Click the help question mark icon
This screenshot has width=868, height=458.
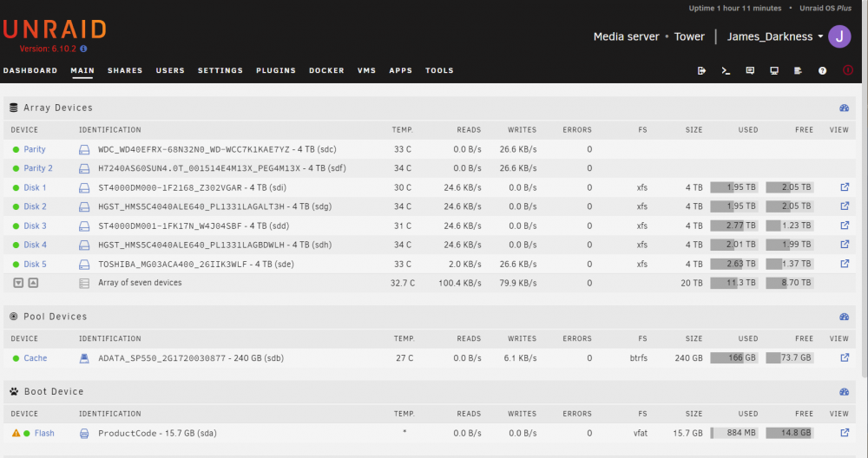[822, 71]
